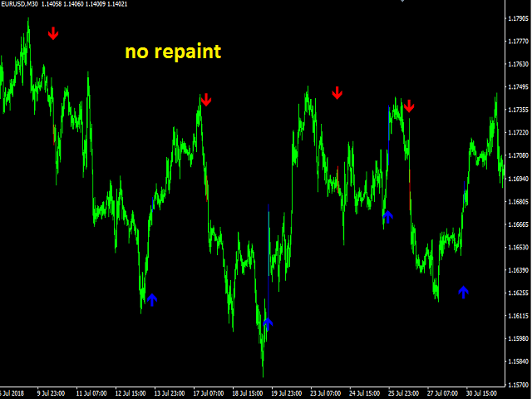532x399 pixels.
Task: Select the red sell arrow near 9 Jul
Action: point(53,33)
